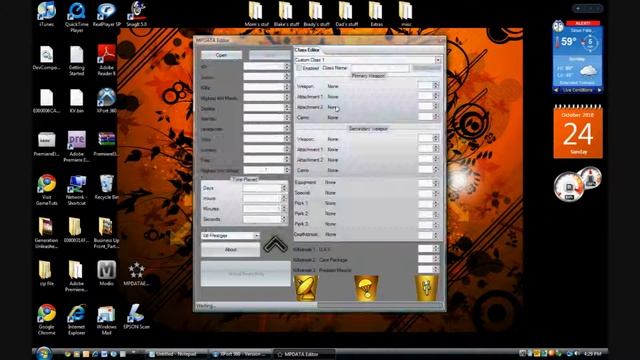Screen dimensions: 640x360
Task: Open RealPlayer SP desktop shortcut
Action: (107, 14)
